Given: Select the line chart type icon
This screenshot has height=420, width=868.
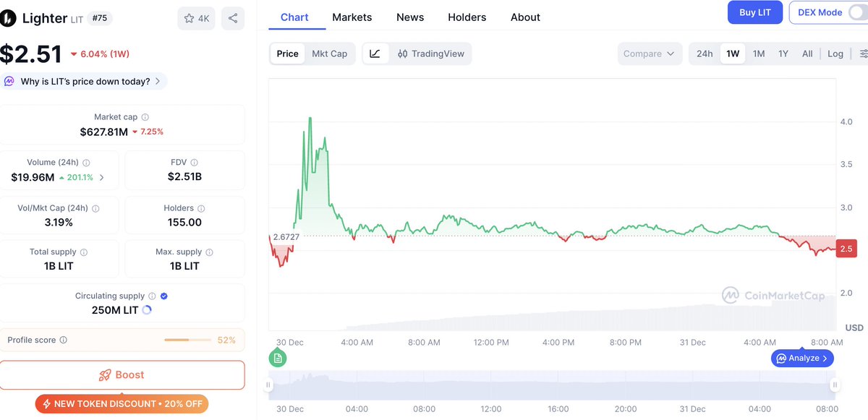Looking at the screenshot, I should click(375, 53).
